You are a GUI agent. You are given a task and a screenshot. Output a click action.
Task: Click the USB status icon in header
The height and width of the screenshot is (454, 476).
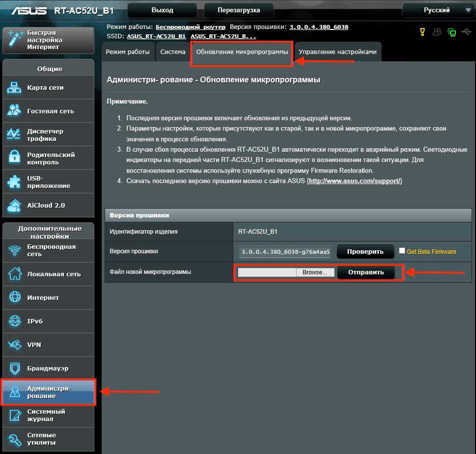(x=466, y=32)
